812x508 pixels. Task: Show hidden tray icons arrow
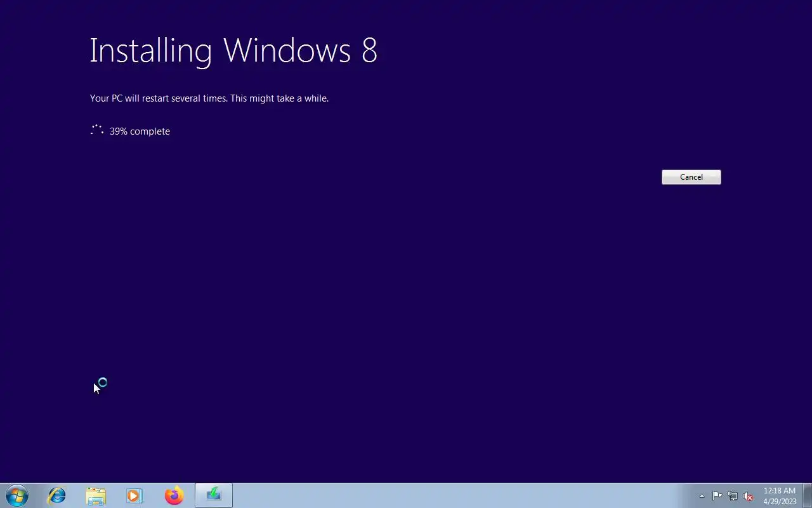[x=702, y=496]
